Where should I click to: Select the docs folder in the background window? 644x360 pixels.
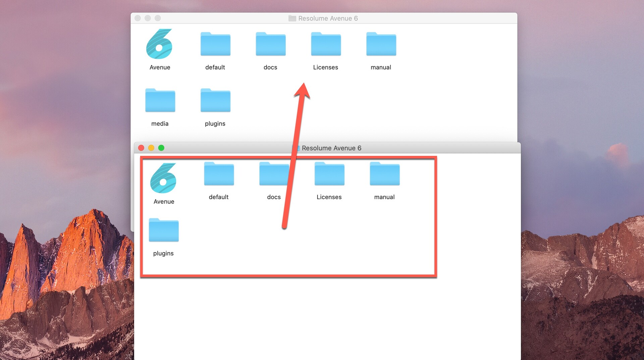(270, 44)
